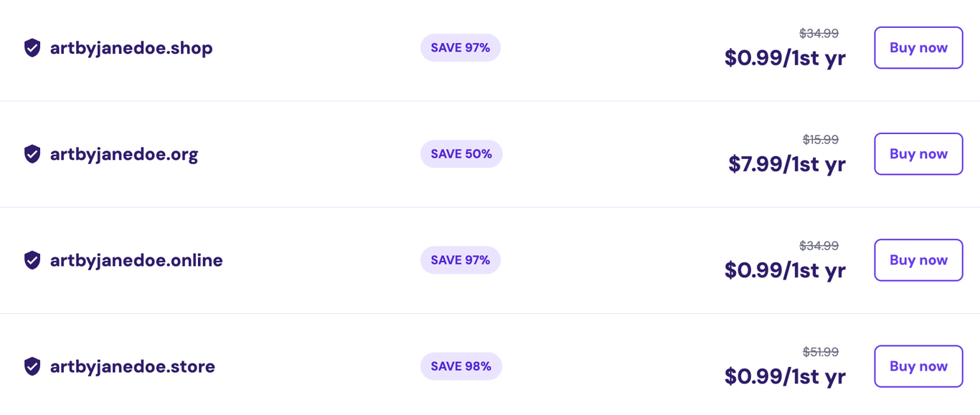Viewport: 980px width, 415px height.
Task: Click Buy now for artbyjanedoe.online
Action: (918, 259)
